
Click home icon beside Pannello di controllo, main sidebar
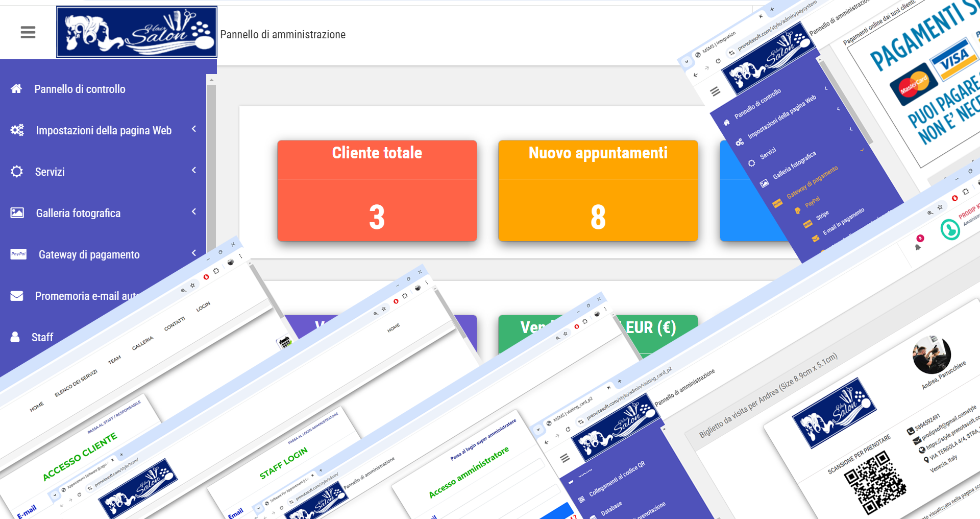tap(16, 89)
